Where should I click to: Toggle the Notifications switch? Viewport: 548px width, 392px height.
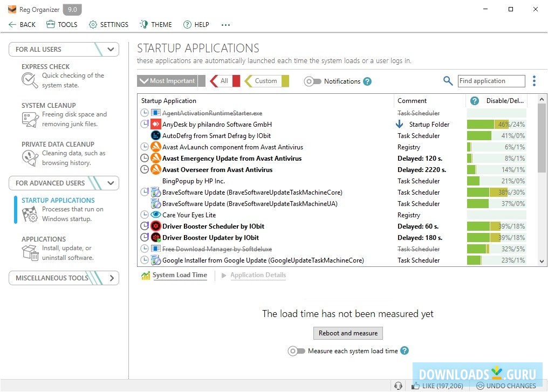pos(312,81)
